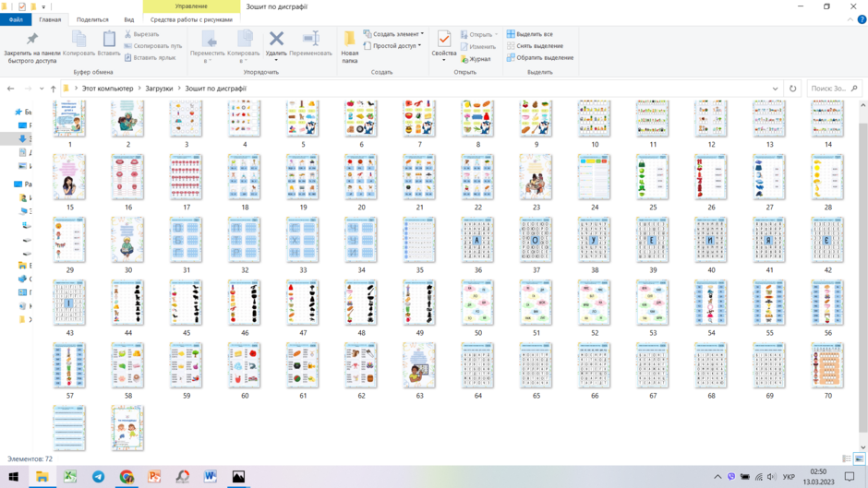
Task: Click Invert selection (Обратить выделение)
Action: coord(540,57)
